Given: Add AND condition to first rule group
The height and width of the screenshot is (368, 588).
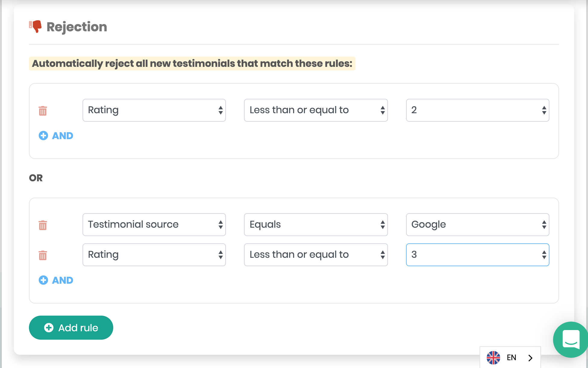Looking at the screenshot, I should [62, 136].
